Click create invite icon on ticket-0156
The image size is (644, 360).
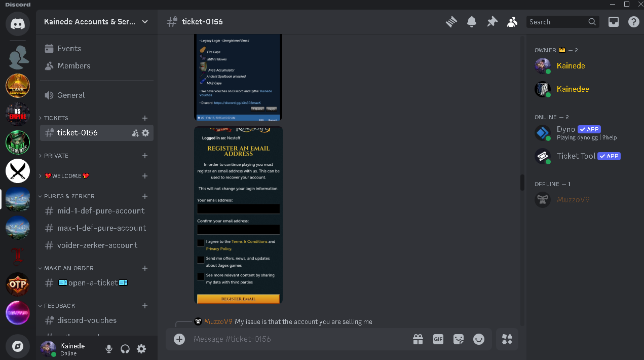[135, 133]
